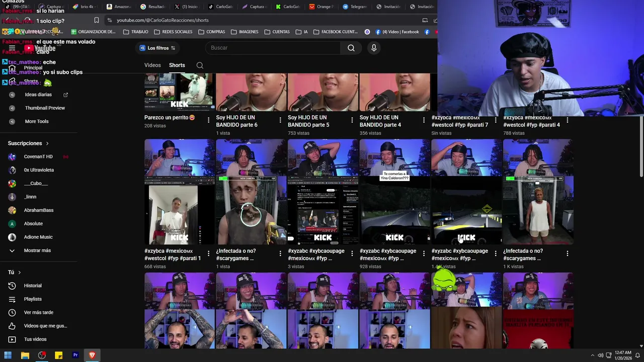The image size is (644, 362).
Task: Switch to Amazon browser tab
Action: 119,7
